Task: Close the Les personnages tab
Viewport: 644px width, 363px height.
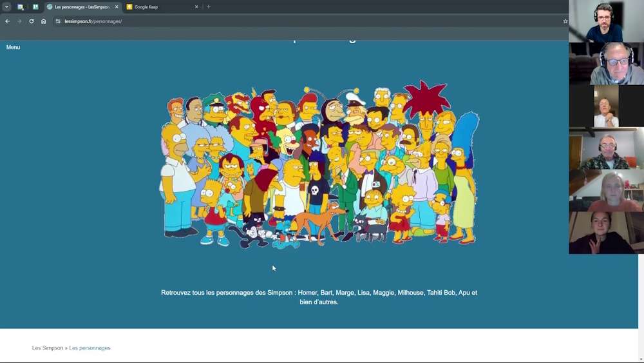Action: (x=117, y=7)
